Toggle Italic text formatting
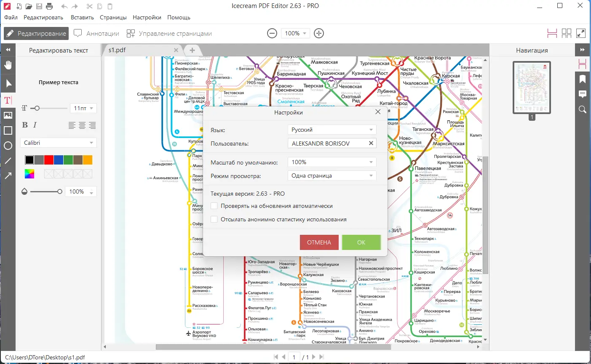 (35, 125)
